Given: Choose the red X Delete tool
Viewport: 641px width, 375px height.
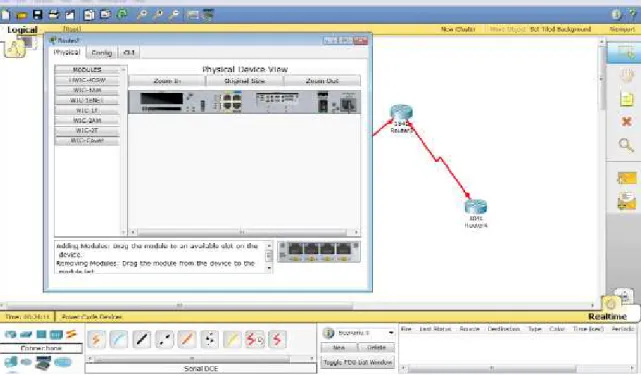Looking at the screenshot, I should pyautogui.click(x=626, y=121).
